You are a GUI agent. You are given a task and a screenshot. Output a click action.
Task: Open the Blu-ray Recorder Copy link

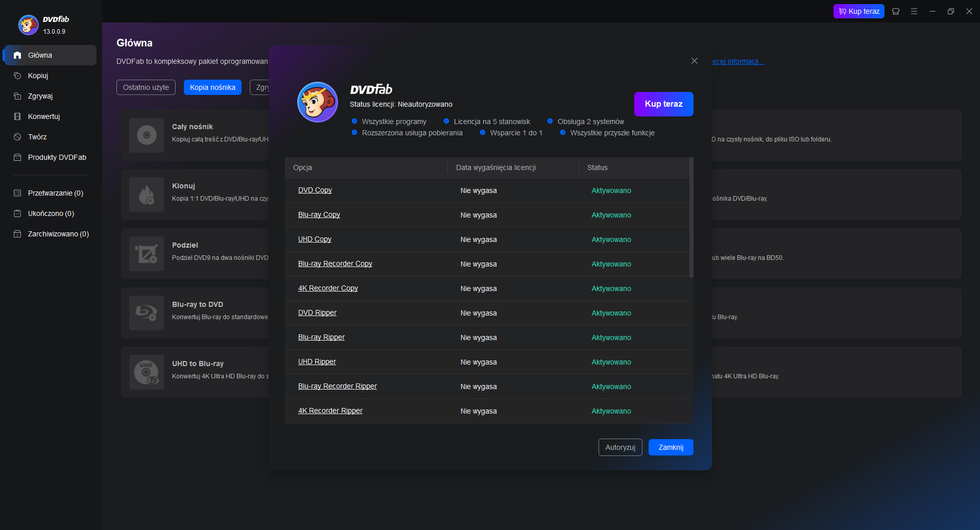pyautogui.click(x=335, y=263)
